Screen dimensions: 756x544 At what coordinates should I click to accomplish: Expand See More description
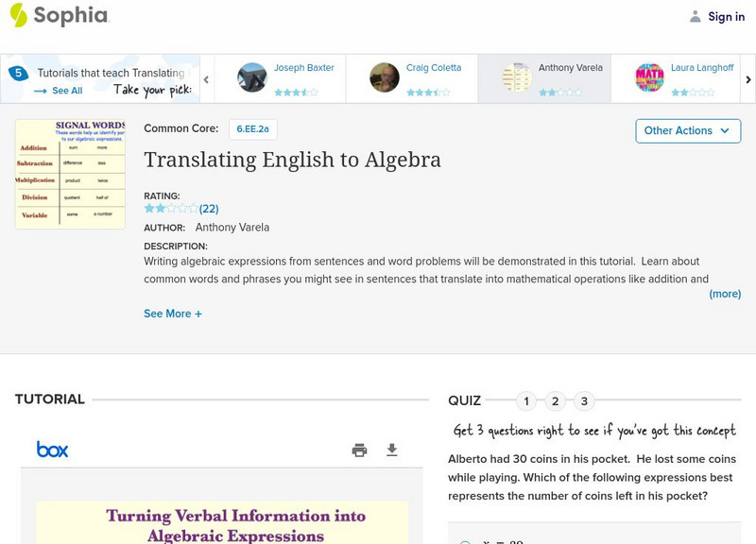[173, 314]
